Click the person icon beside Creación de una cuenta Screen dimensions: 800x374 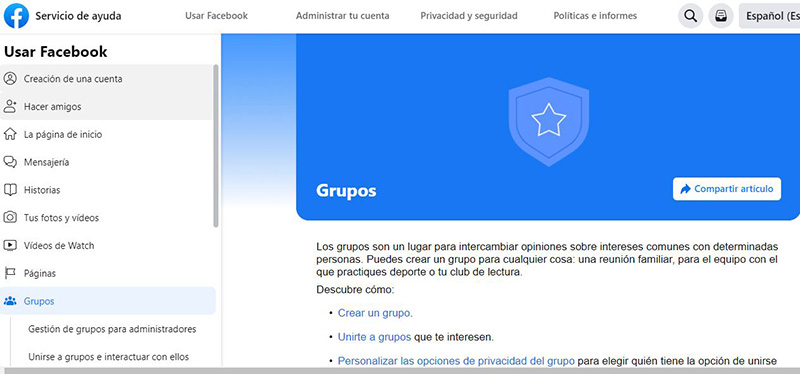(10, 79)
